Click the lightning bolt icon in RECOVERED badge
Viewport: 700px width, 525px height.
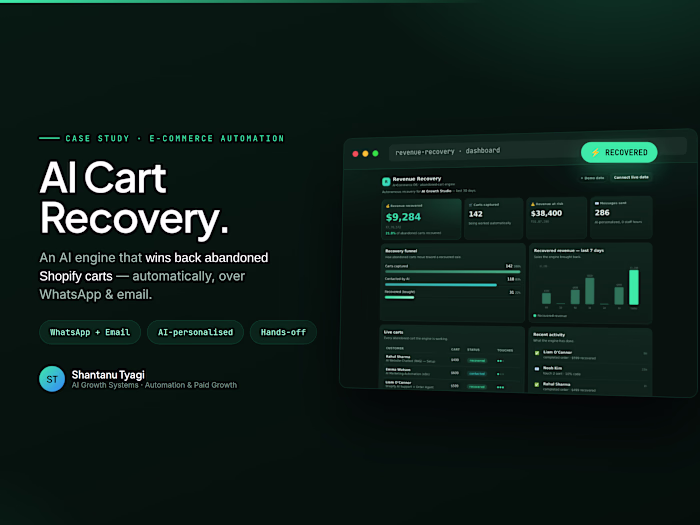point(596,153)
